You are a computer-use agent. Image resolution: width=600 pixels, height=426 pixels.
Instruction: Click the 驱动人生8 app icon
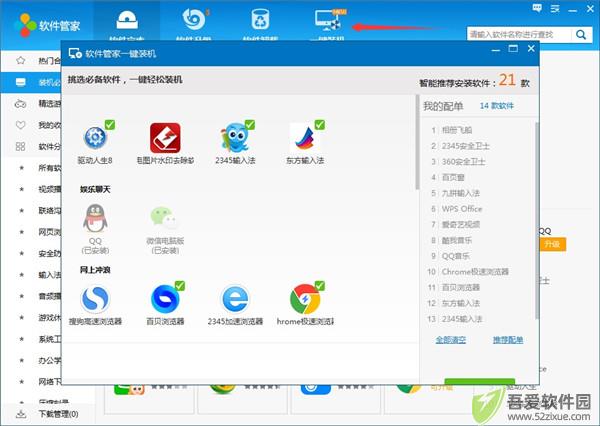(95, 137)
